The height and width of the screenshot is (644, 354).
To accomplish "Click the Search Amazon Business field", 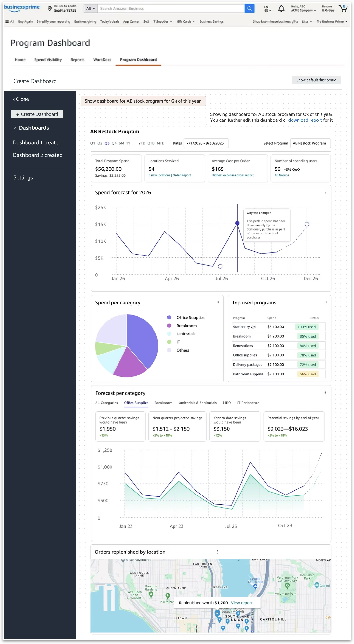I will 171,8.
